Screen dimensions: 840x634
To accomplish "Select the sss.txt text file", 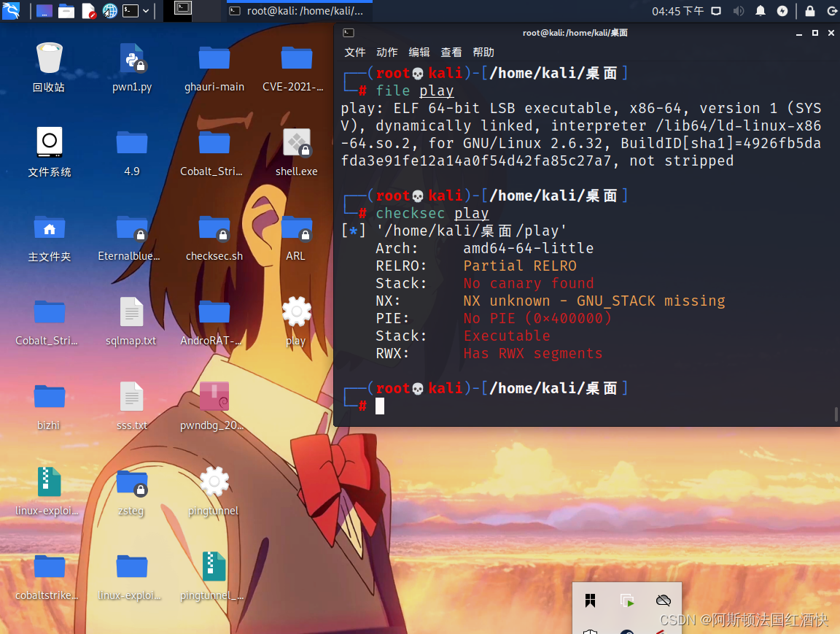I will coord(132,406).
